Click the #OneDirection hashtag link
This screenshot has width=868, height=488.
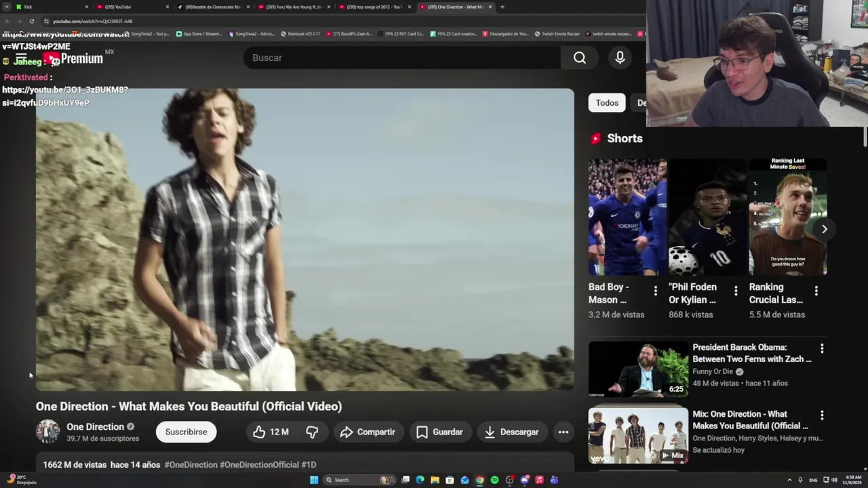(x=191, y=465)
